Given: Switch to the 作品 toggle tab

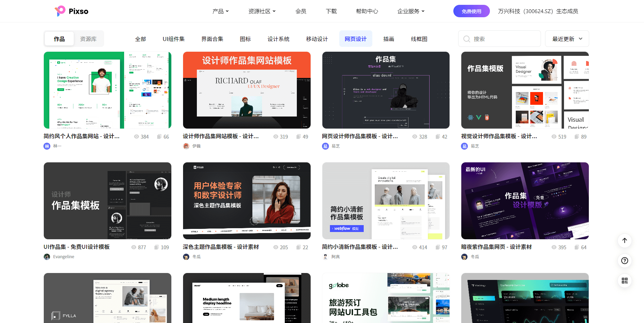Looking at the screenshot, I should (59, 39).
